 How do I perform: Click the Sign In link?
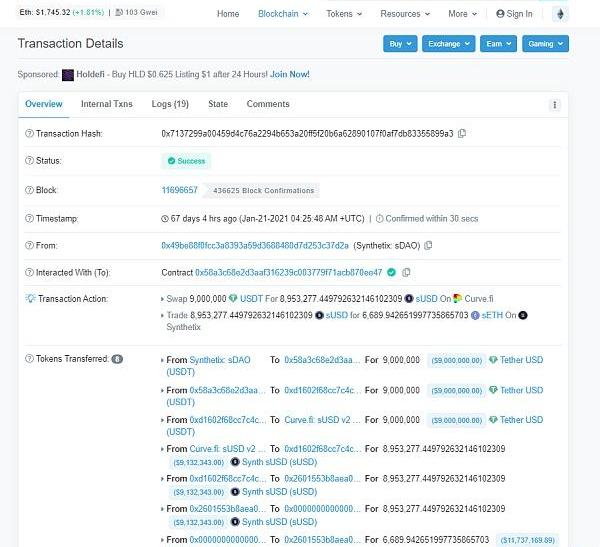coord(514,14)
